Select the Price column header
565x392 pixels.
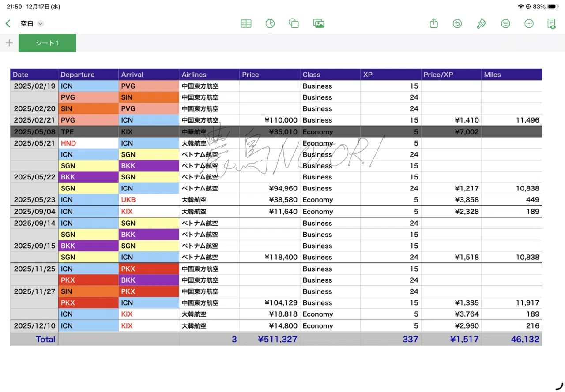[x=270, y=75]
